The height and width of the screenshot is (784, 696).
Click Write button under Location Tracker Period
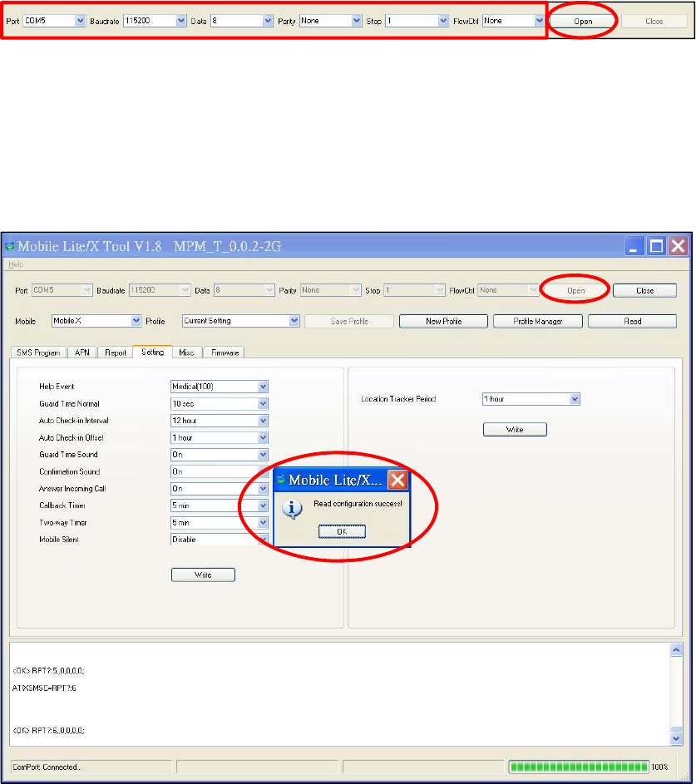click(x=515, y=430)
